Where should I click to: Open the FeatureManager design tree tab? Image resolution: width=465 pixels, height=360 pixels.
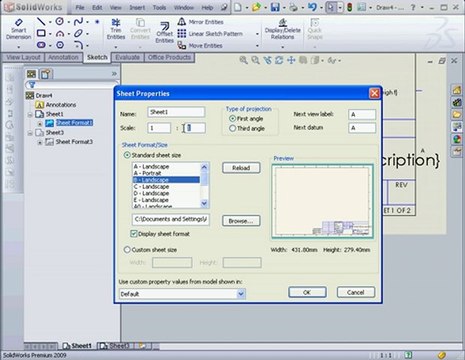(x=32, y=74)
